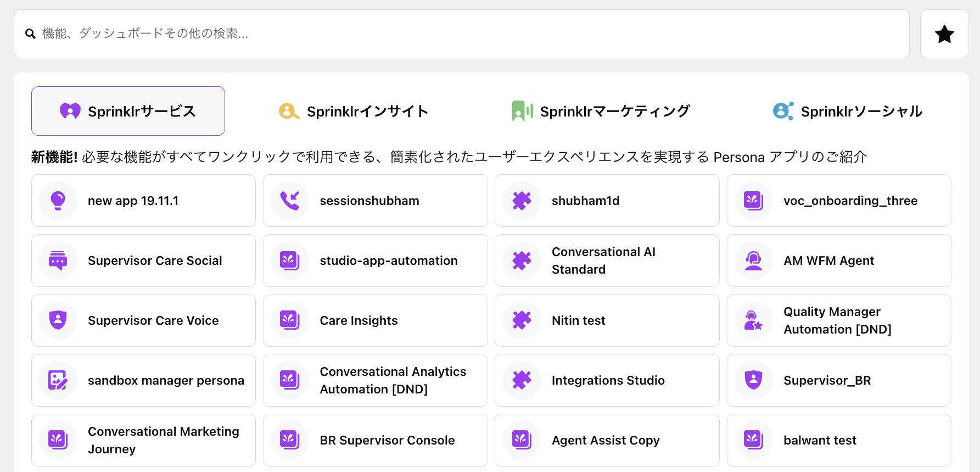Click the blue Sprinklrソーシャル logo

[x=783, y=111]
